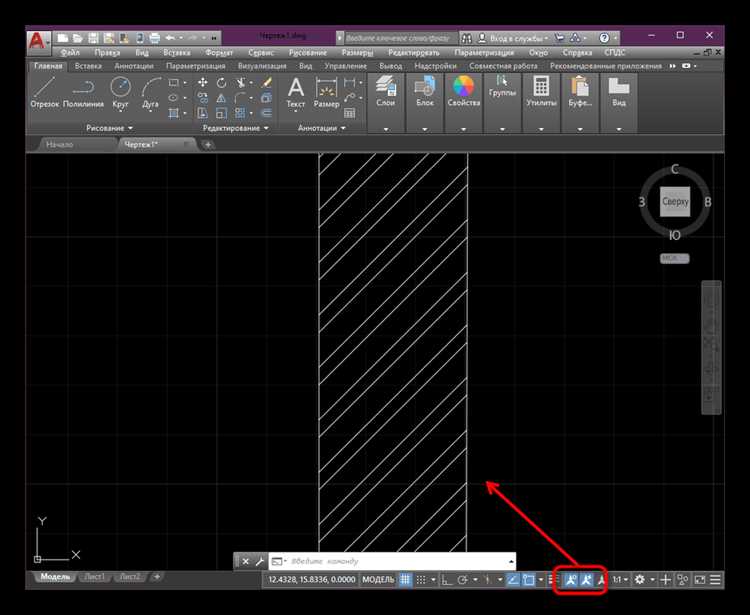Screen dimensions: 750x615
Task: Toggle grid display in status bar
Action: pos(406,580)
